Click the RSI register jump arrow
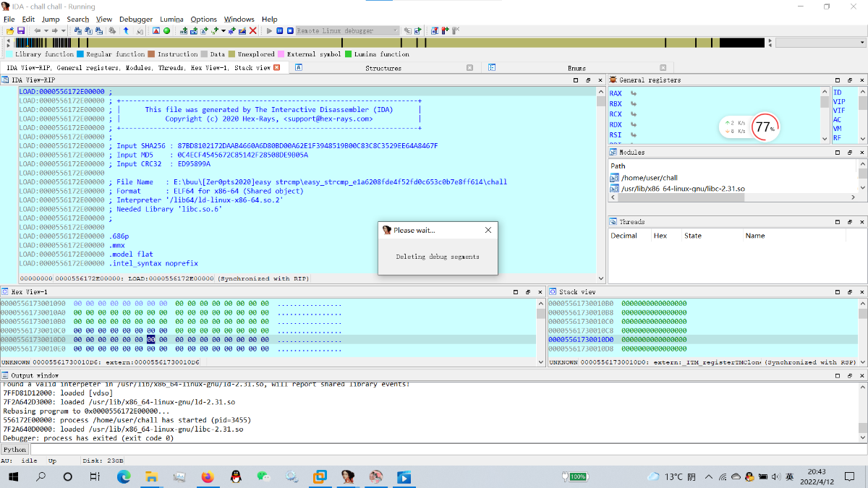 634,135
